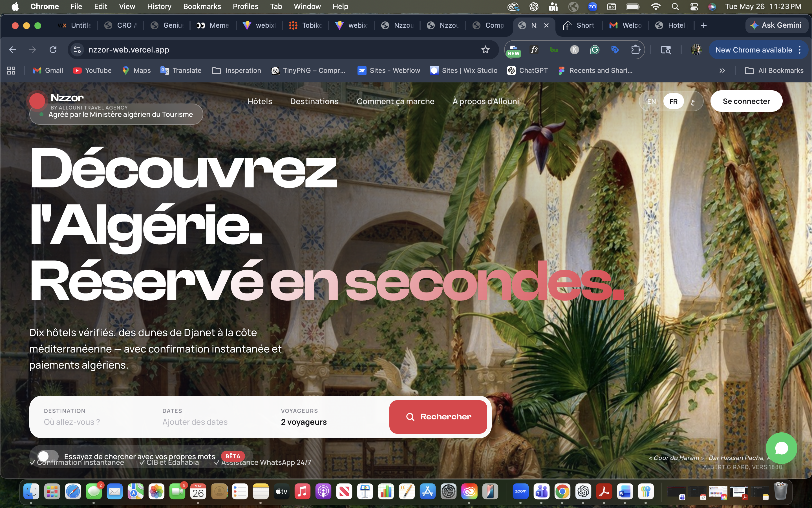Open the Sites - Webflow bookmark

[389, 71]
